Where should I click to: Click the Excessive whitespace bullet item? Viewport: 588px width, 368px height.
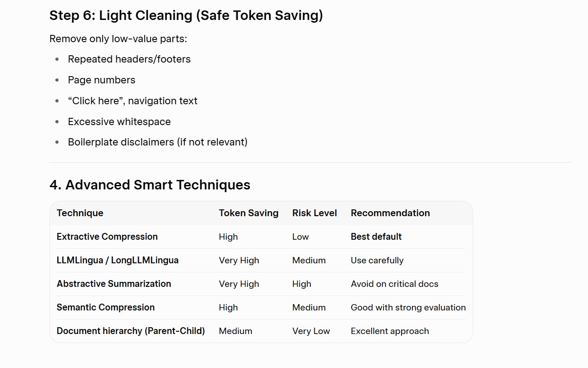119,121
